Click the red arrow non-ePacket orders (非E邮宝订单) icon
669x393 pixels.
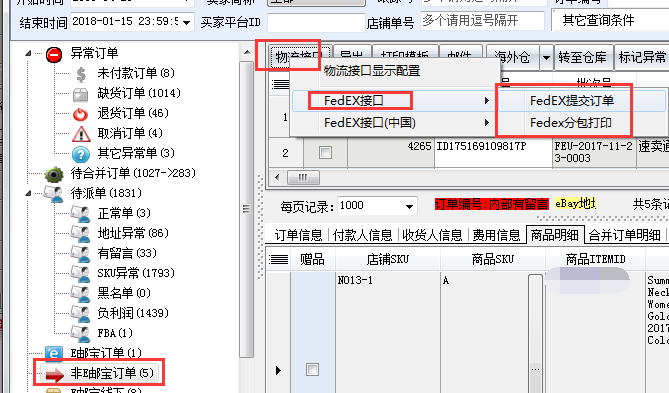[x=54, y=374]
